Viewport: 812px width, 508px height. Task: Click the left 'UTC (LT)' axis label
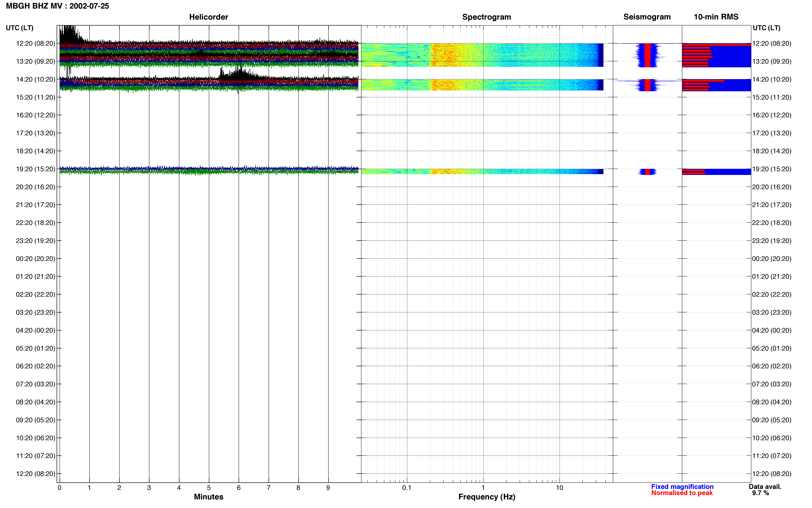tap(19, 28)
